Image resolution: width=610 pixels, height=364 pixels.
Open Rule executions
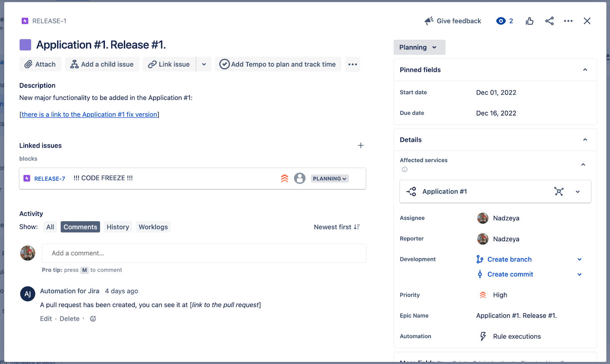point(517,336)
